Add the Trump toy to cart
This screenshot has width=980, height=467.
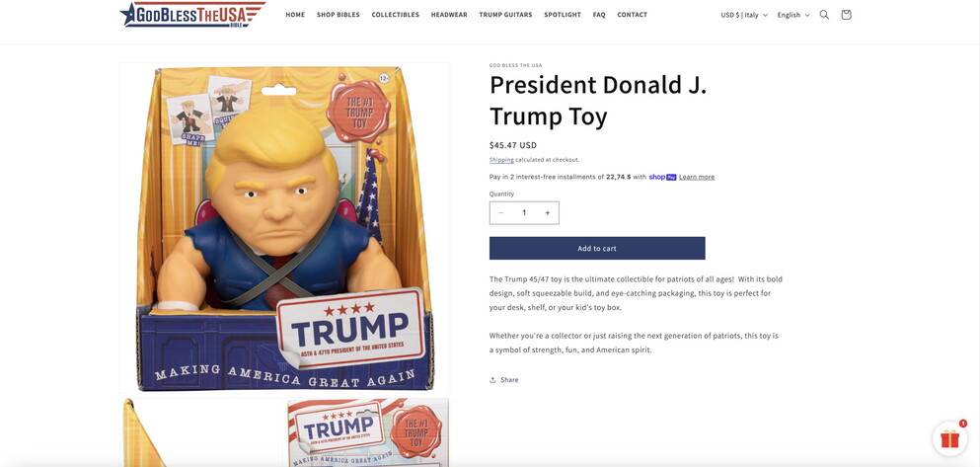tap(597, 248)
